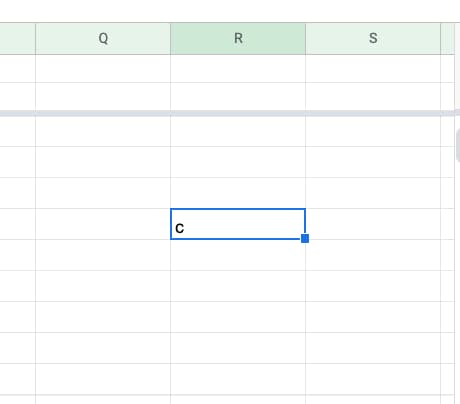
Task: Click the vertical scrollbar thumb at right edge
Action: pos(458,145)
